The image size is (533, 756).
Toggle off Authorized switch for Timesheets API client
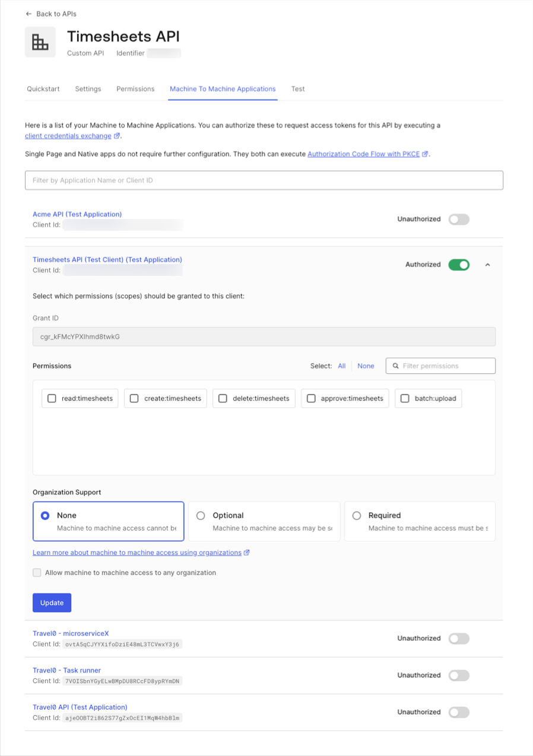(x=459, y=265)
